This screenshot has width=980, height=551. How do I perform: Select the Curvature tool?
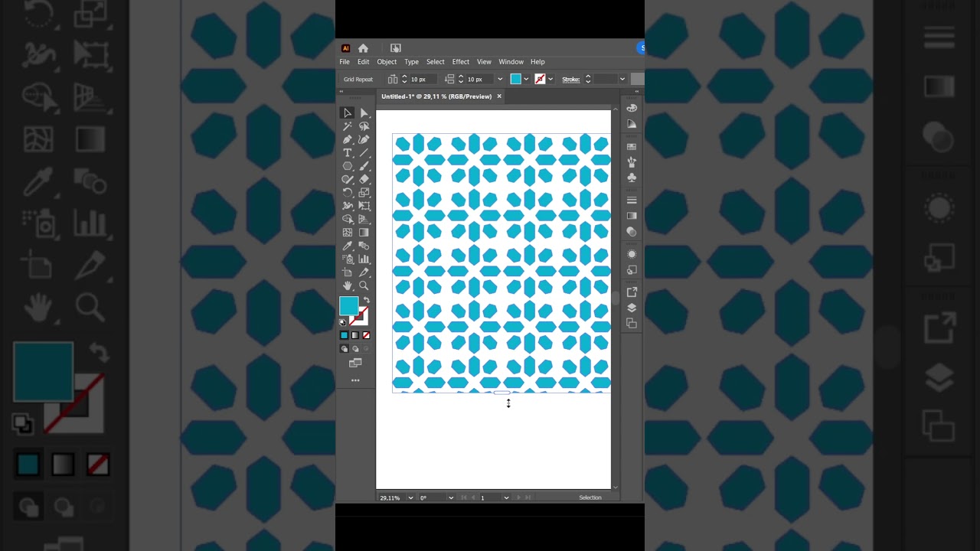pyautogui.click(x=364, y=139)
